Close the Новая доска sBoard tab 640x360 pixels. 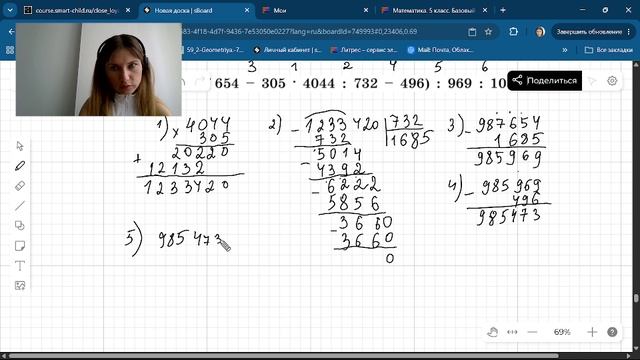[247, 10]
